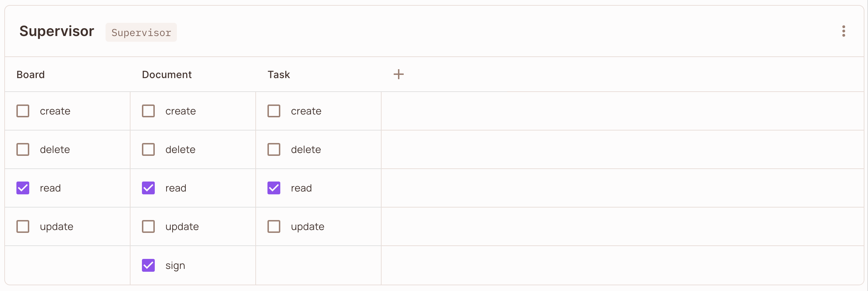This screenshot has width=868, height=291.
Task: Enable Board create permission checkbox
Action: click(23, 111)
